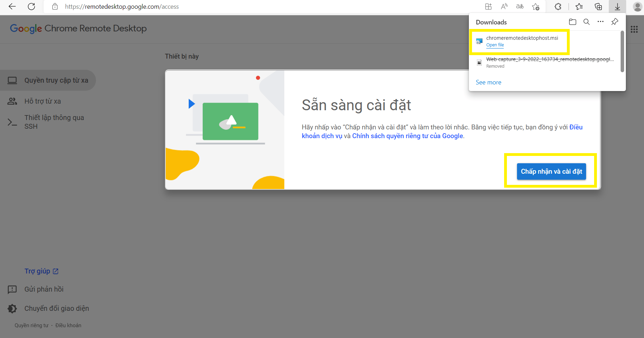The width and height of the screenshot is (644, 338).
Task: Select the removed Web capture download entry
Action: click(545, 62)
